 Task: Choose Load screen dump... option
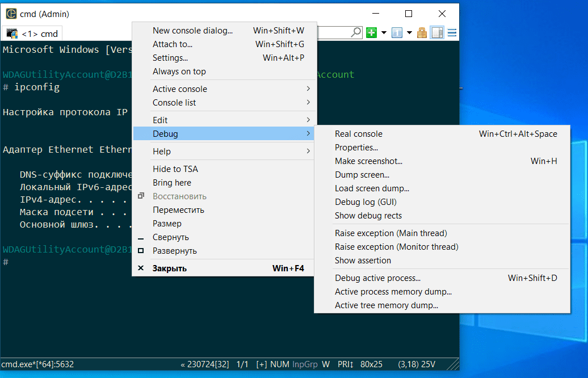click(443, 188)
